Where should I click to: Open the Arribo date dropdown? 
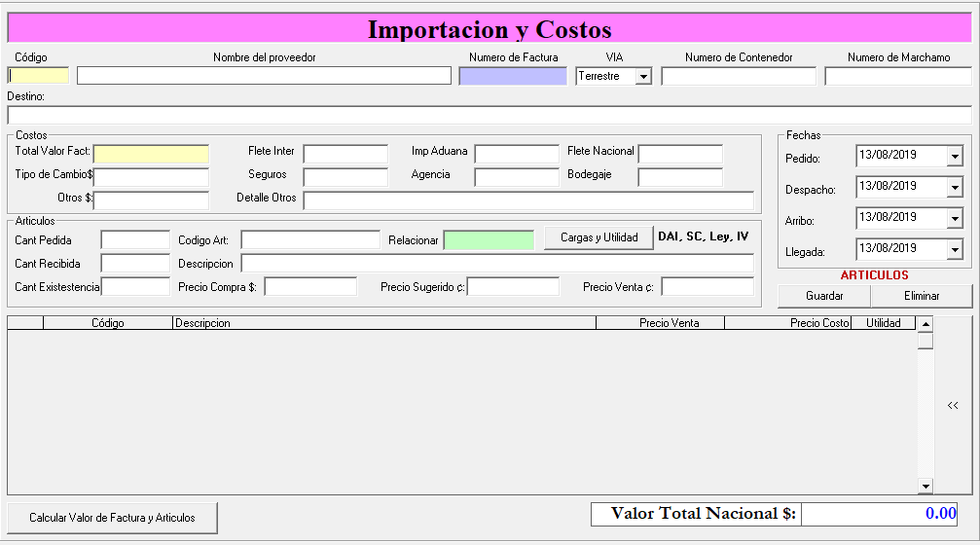point(954,218)
